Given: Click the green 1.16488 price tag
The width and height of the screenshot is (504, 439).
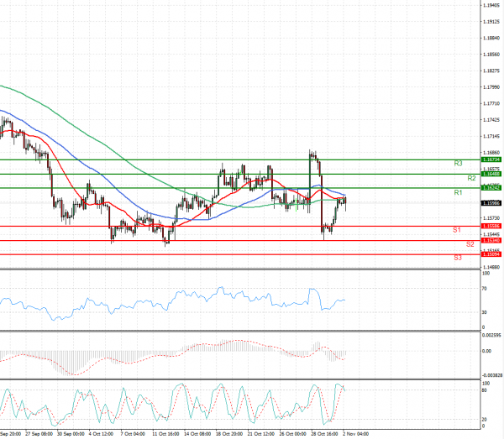Looking at the screenshot, I should [491, 174].
